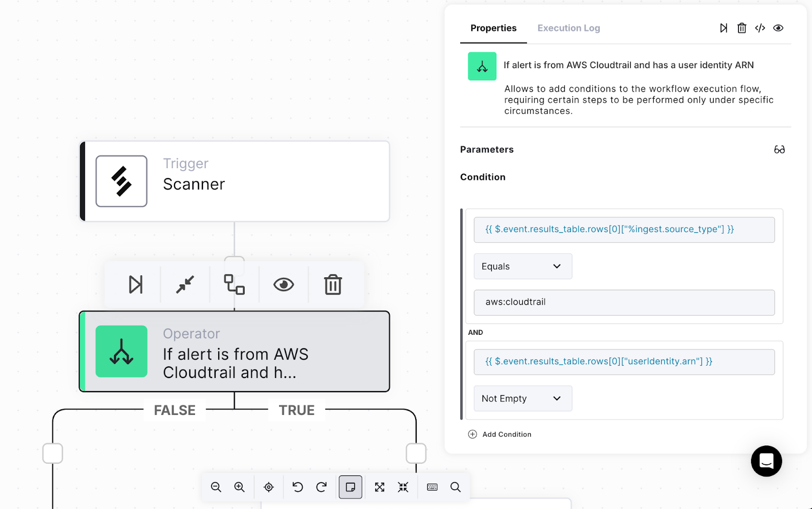Click the AND condition joiner label

[x=476, y=332]
